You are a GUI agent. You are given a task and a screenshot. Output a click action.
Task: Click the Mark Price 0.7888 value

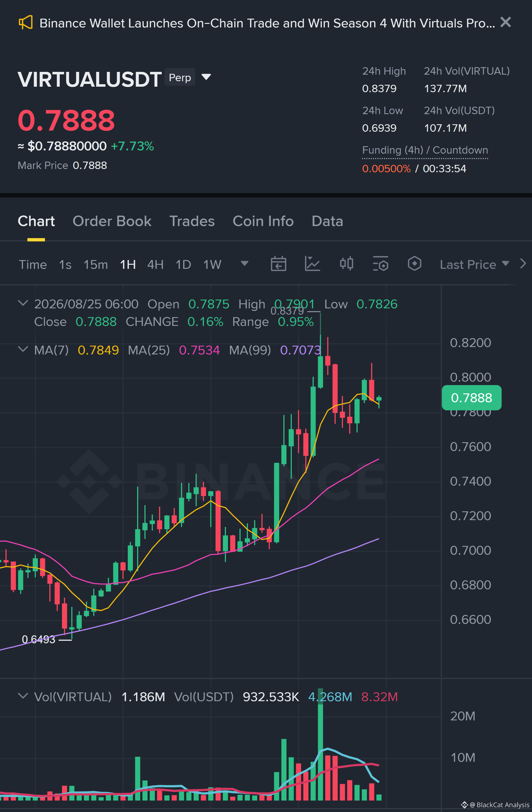90,165
